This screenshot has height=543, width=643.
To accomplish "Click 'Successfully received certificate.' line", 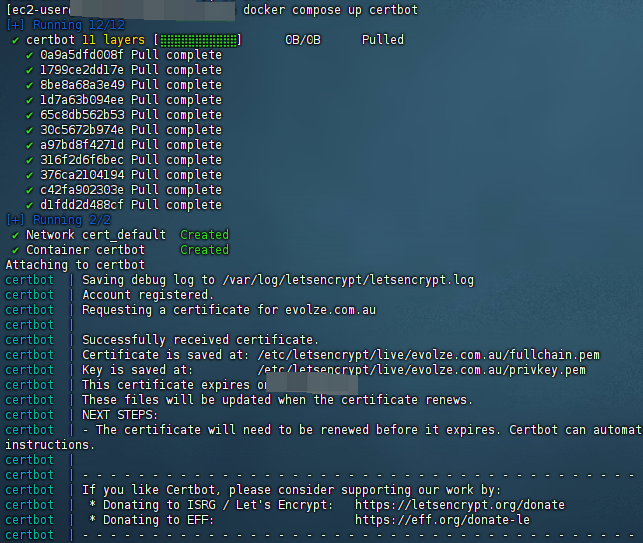I will [201, 340].
